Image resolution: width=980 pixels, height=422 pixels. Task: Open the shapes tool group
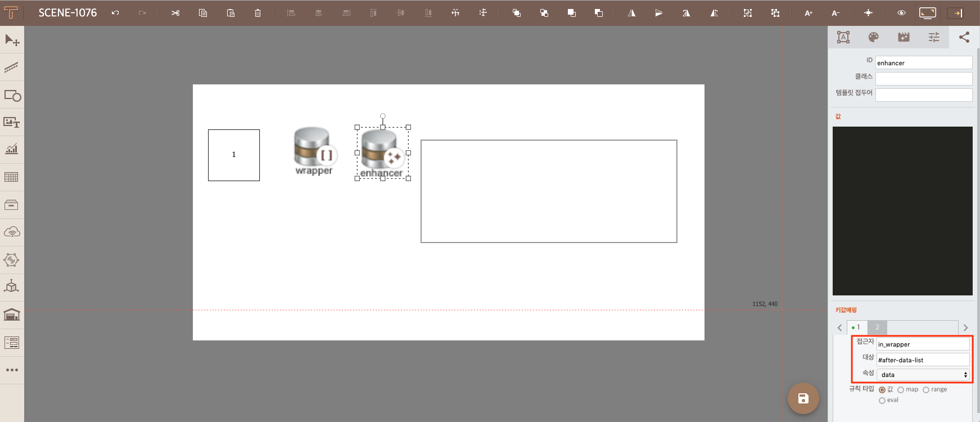click(12, 96)
